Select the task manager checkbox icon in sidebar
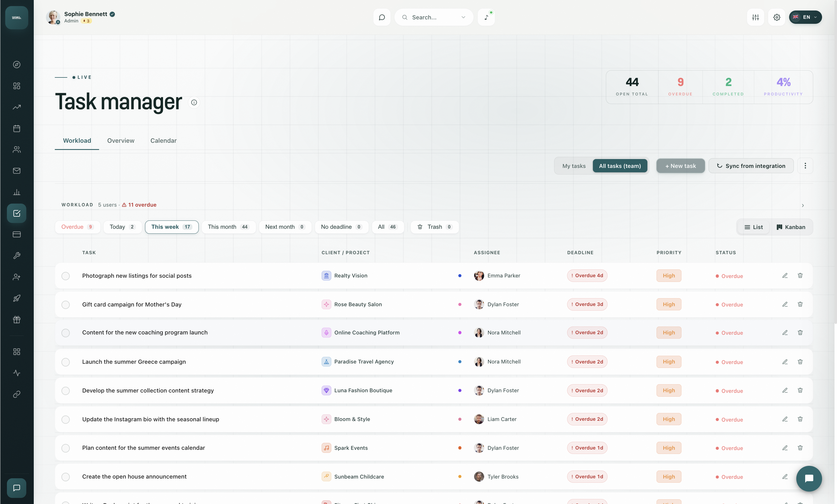The height and width of the screenshot is (504, 837). pyautogui.click(x=17, y=213)
